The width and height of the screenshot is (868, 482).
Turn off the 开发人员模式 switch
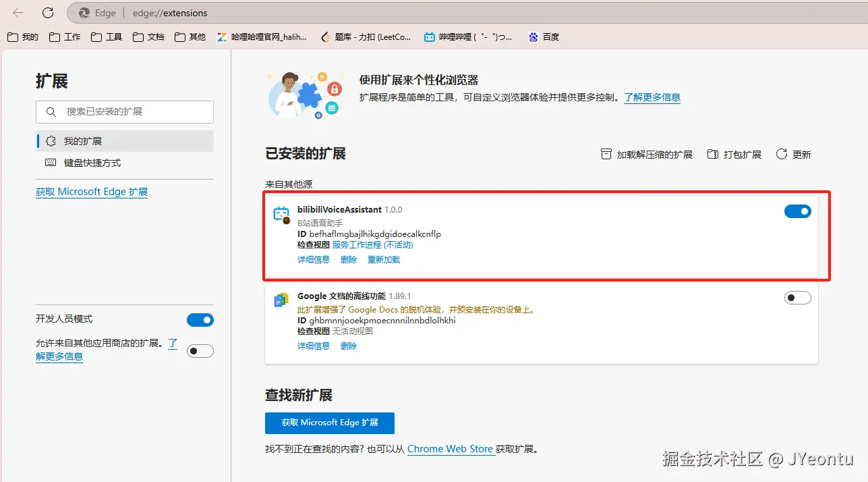[x=200, y=320]
